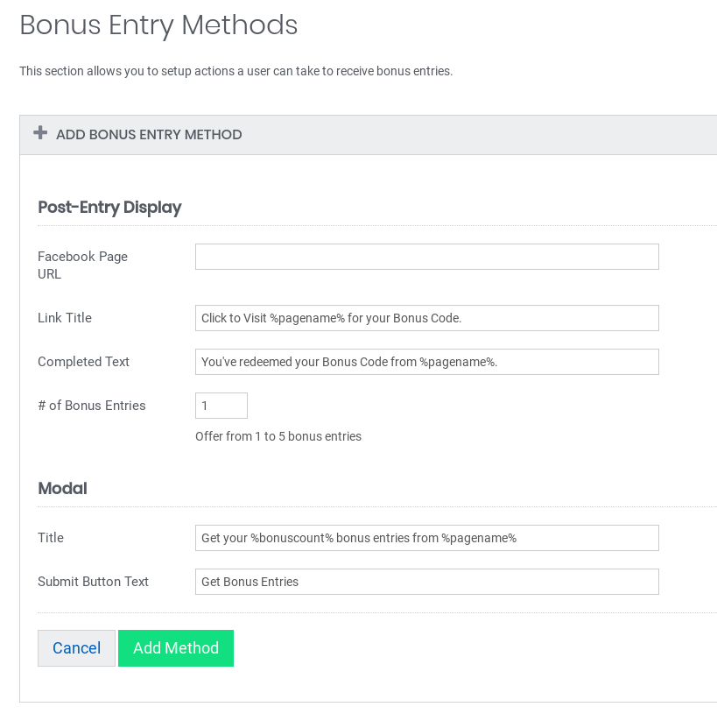Collapse the ADD BONUS ENTRY METHOD header

149,135
